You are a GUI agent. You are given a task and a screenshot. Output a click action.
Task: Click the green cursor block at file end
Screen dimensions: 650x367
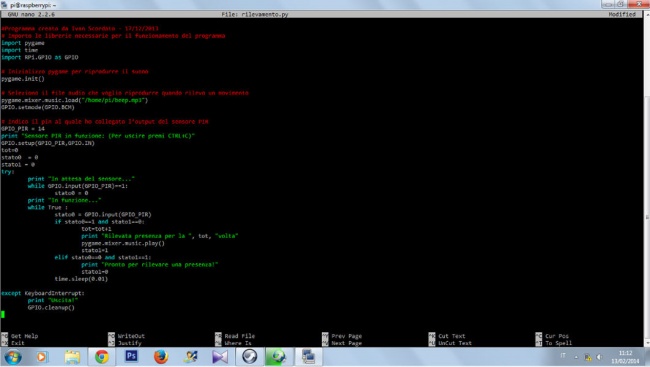[3, 314]
